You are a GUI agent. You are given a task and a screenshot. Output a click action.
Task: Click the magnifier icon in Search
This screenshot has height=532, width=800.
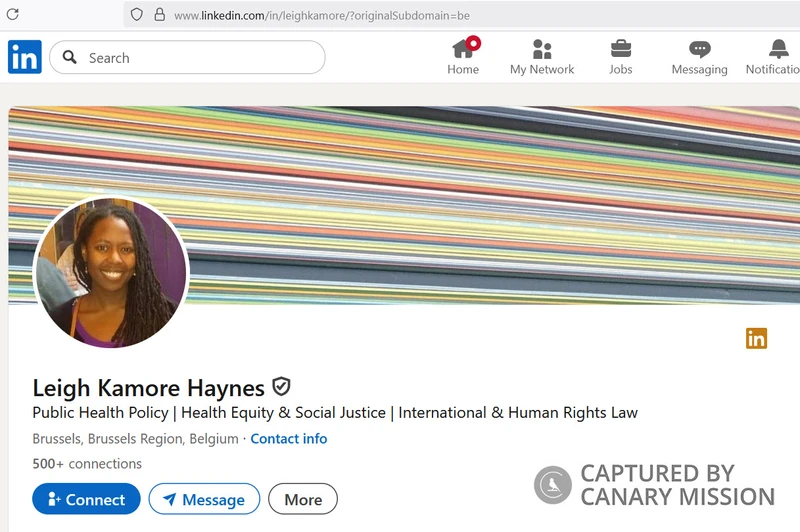(x=70, y=57)
